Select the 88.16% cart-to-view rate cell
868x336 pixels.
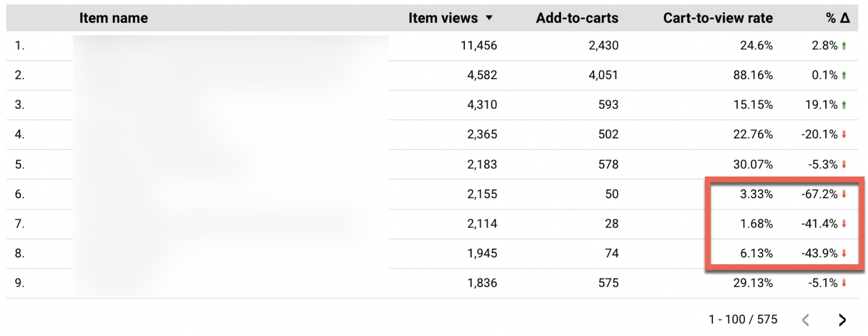pyautogui.click(x=753, y=75)
